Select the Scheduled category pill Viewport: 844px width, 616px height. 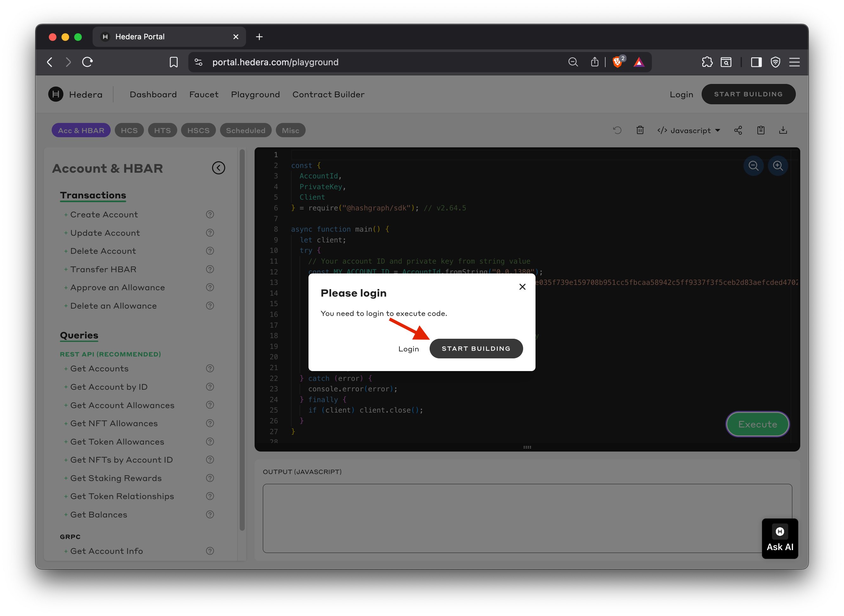coord(245,131)
